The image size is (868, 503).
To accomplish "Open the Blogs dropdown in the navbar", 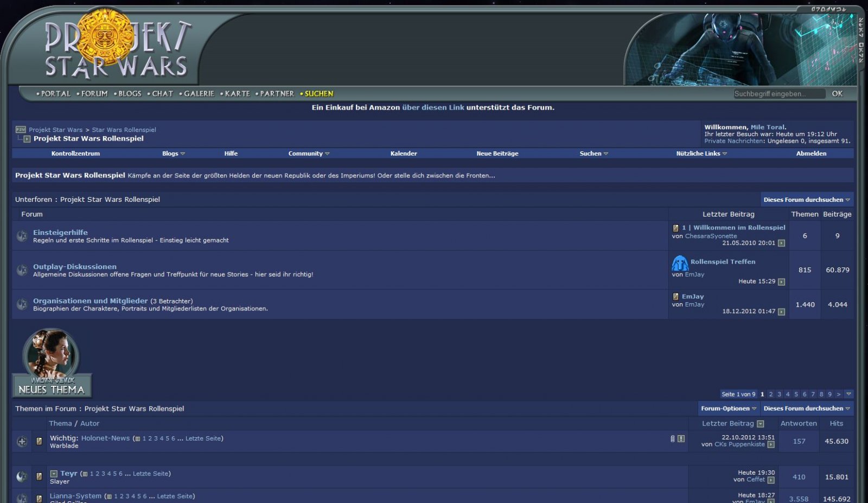I will point(174,154).
